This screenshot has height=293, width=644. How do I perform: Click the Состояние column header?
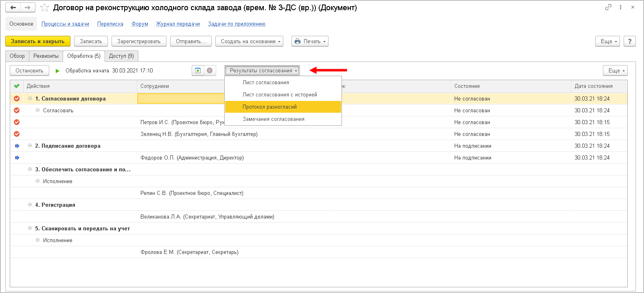511,86
